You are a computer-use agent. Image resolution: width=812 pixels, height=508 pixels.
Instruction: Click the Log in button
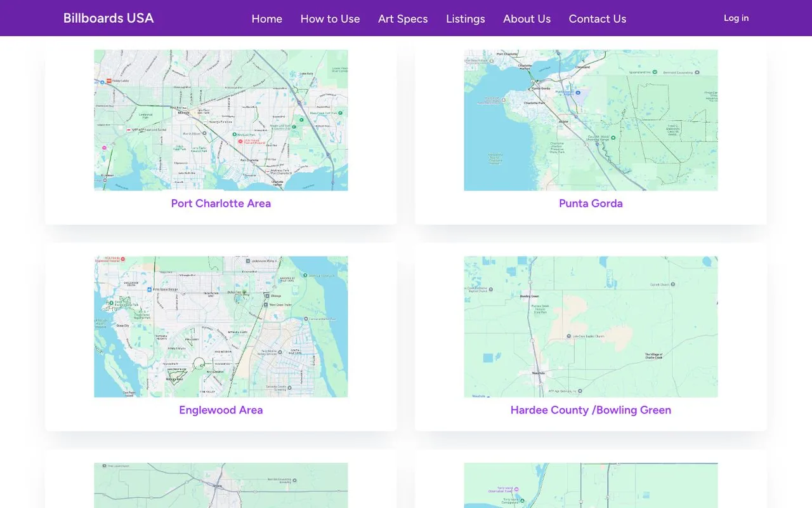point(736,18)
